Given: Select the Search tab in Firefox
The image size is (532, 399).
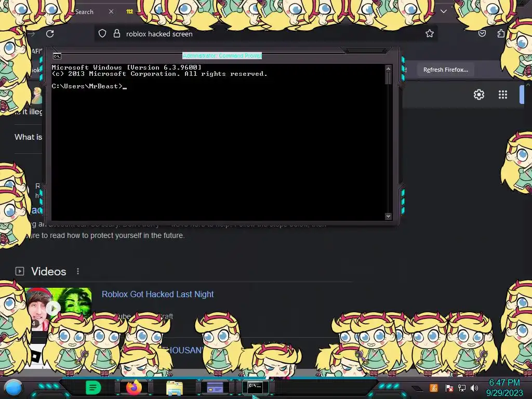Looking at the screenshot, I should click(x=84, y=11).
